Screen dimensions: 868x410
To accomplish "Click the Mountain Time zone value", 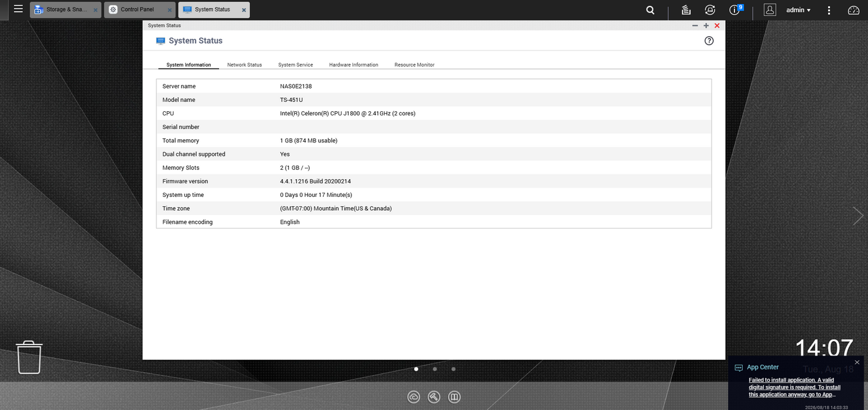I will (x=336, y=209).
